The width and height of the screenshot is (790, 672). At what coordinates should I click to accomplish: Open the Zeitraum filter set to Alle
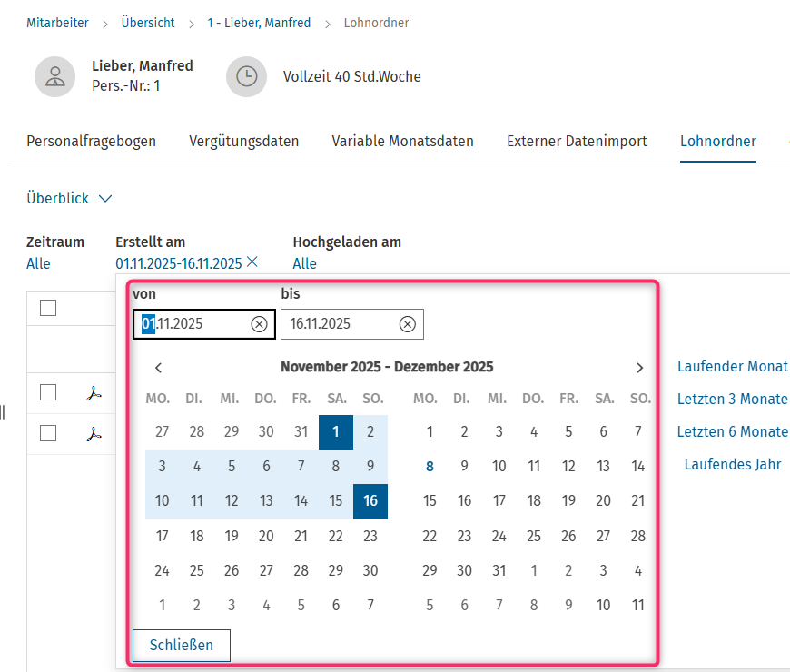coord(38,263)
